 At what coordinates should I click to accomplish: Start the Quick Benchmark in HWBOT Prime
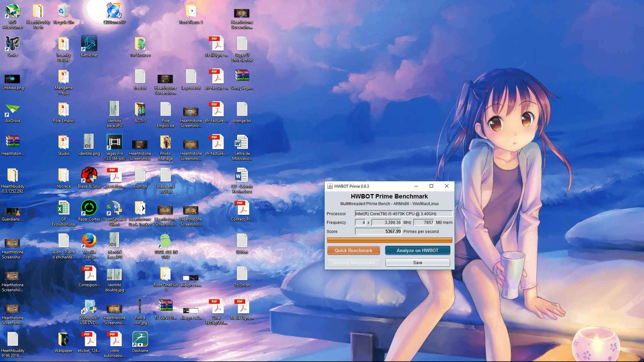(354, 250)
